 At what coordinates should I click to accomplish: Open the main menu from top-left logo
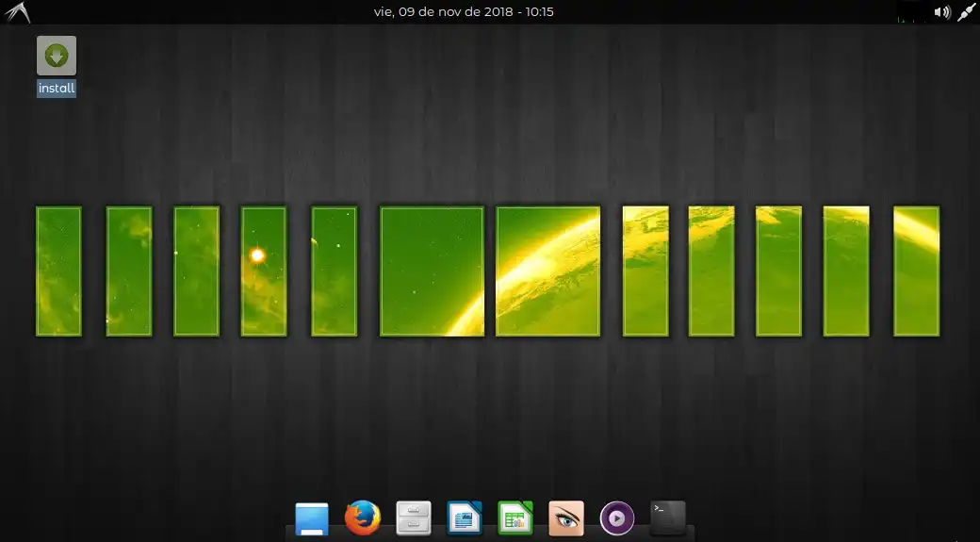(x=17, y=12)
